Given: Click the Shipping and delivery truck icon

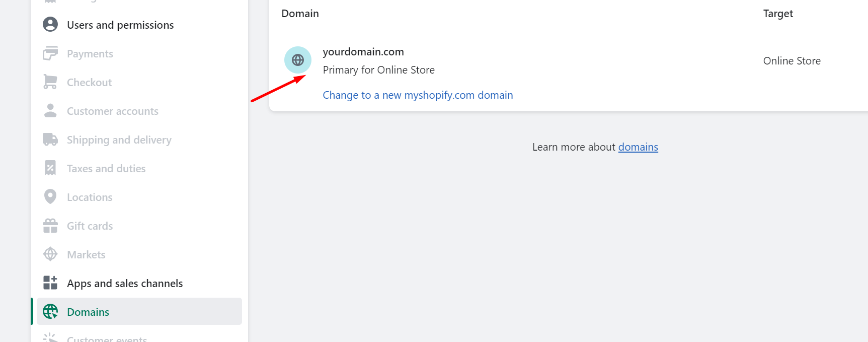Looking at the screenshot, I should (50, 140).
